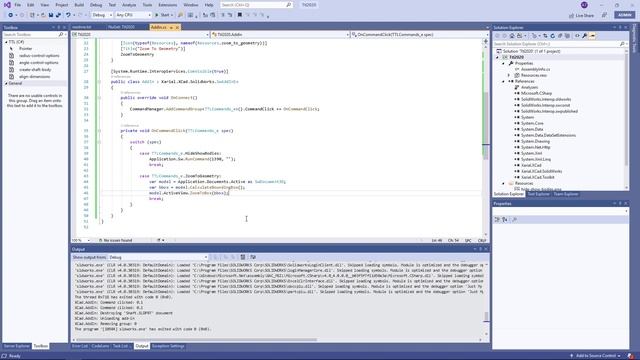
Task: Select radius-control-options in Toolbox
Action: pos(39,56)
